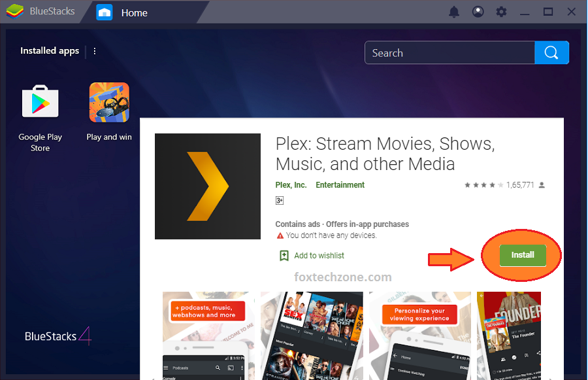Viewport: 588px width, 380px height.
Task: Click the Plex app title text
Action: point(385,154)
